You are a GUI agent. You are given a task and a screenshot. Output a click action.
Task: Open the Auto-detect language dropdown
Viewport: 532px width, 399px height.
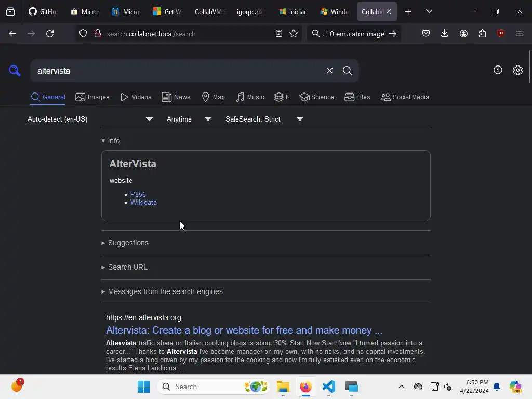(x=90, y=119)
